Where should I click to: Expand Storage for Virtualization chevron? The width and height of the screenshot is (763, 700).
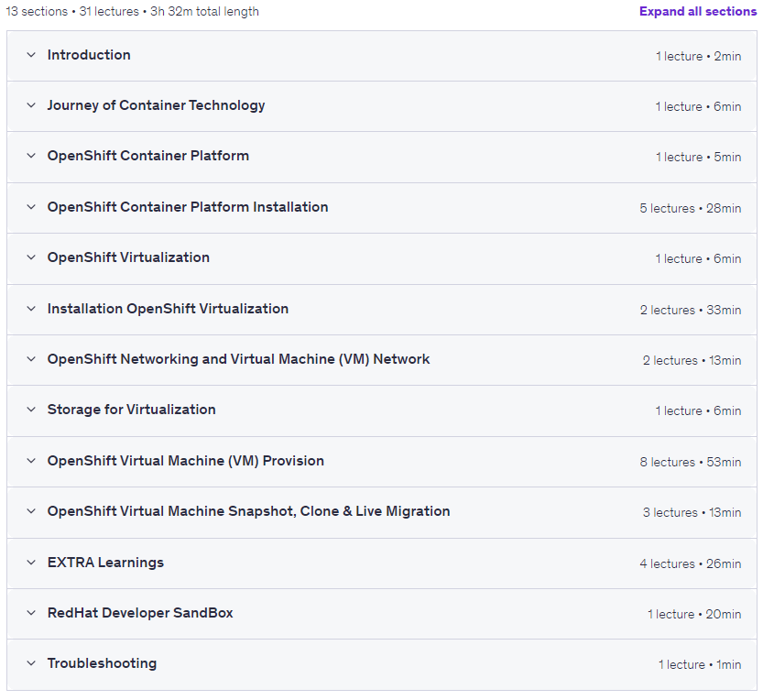(x=31, y=410)
